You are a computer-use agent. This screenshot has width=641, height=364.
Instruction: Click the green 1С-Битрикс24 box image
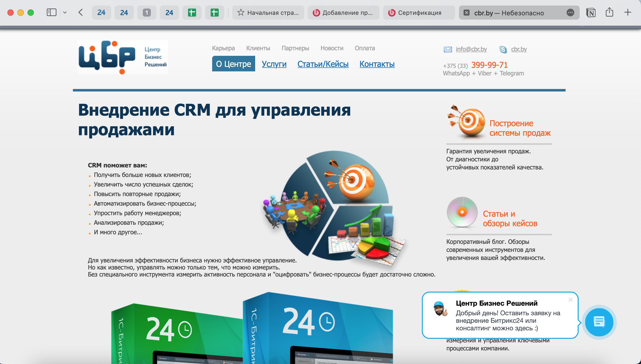point(177,333)
